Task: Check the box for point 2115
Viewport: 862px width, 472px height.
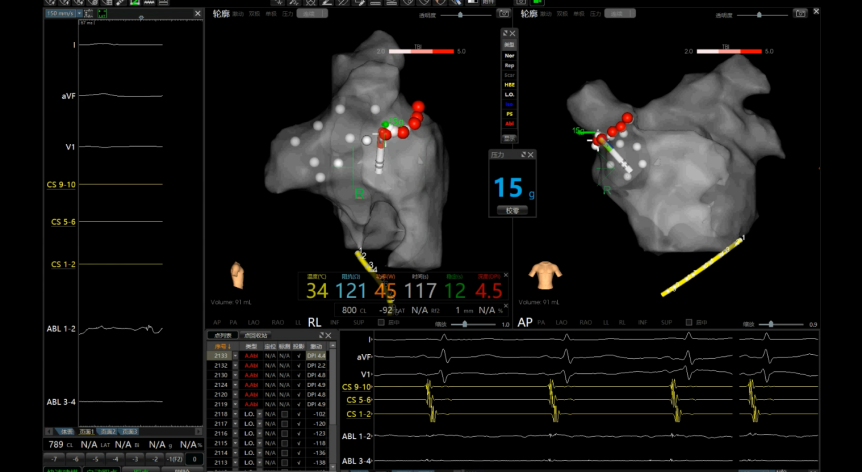Action: (x=284, y=443)
